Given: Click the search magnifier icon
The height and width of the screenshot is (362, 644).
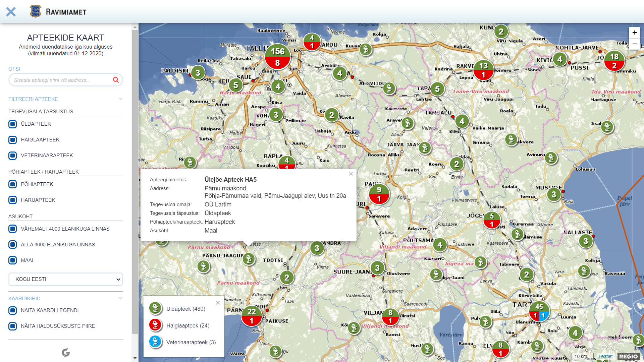Looking at the screenshot, I should [116, 80].
